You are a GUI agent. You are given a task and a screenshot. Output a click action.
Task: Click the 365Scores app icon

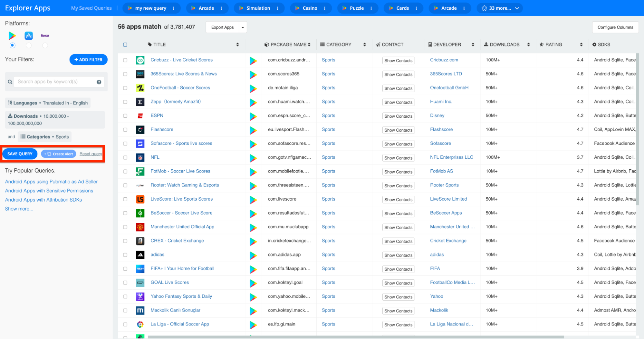(x=140, y=74)
